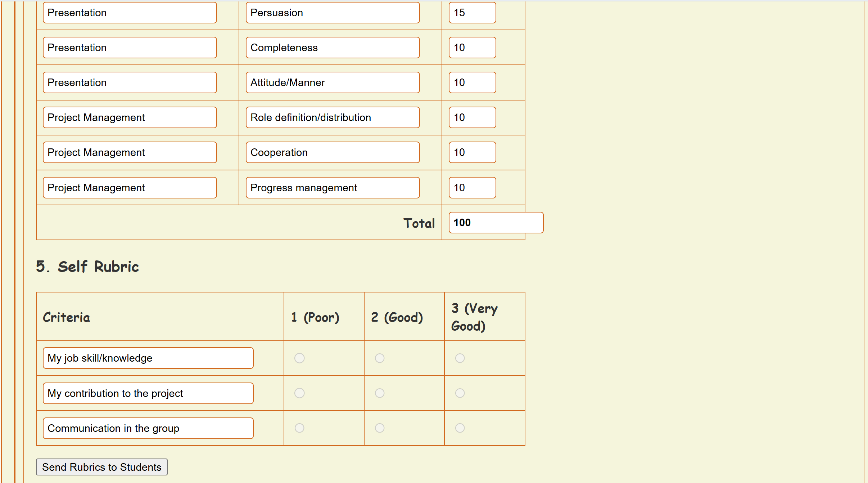Select Good for My job skill/knowledge
The width and height of the screenshot is (868, 483).
tap(380, 358)
